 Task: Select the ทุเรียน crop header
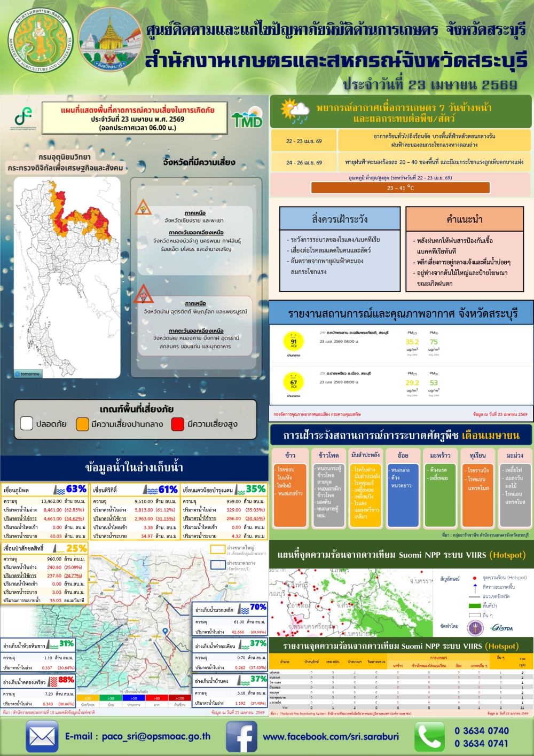(x=478, y=455)
